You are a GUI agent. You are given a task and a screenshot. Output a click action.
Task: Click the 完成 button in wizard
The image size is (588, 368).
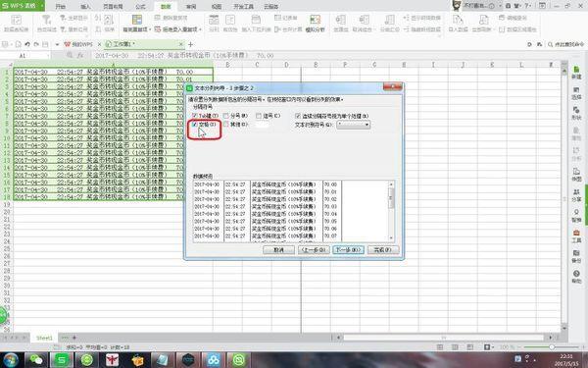[x=383, y=249]
